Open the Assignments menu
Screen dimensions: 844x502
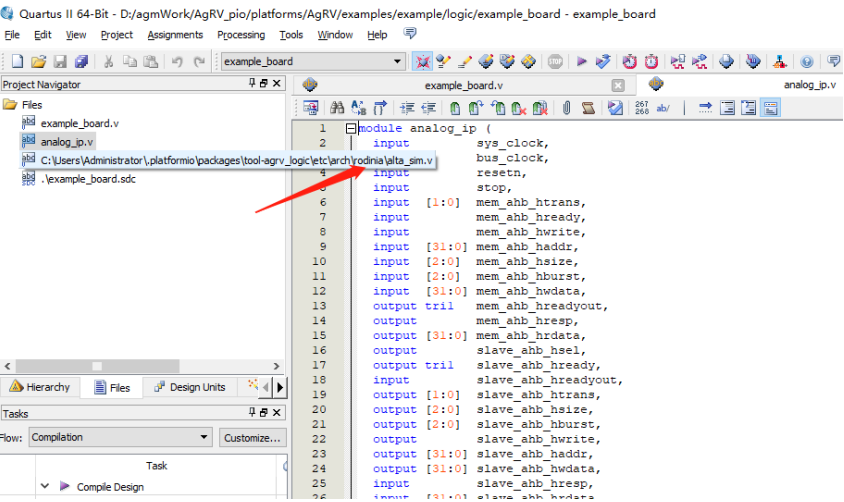tap(175, 35)
